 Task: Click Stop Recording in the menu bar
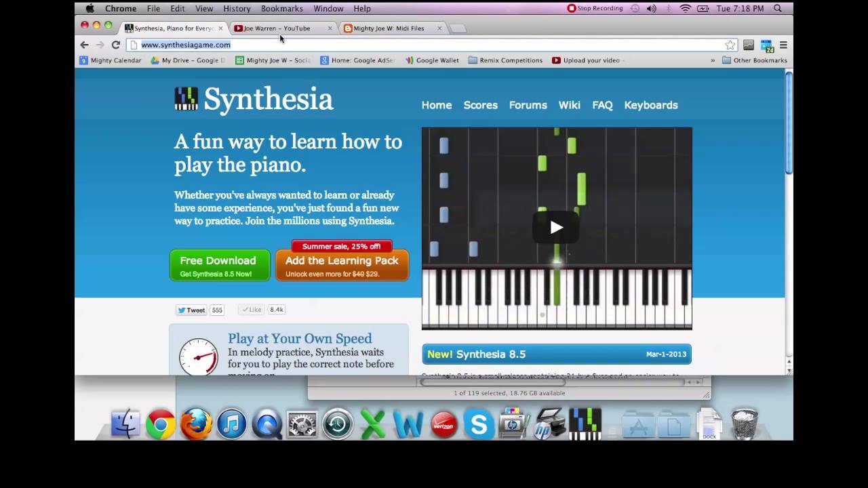pos(595,8)
